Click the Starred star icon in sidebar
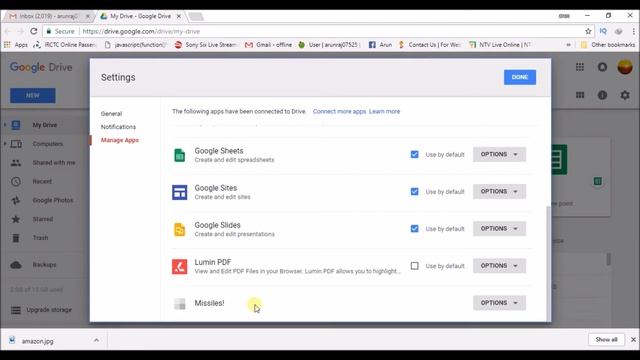The width and height of the screenshot is (640, 360). [16, 219]
